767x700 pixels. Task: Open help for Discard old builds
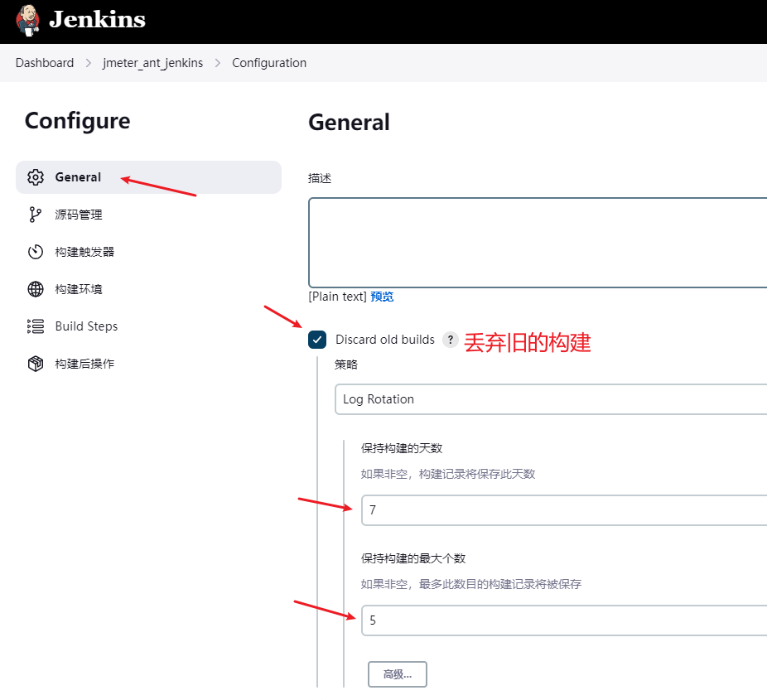click(450, 340)
